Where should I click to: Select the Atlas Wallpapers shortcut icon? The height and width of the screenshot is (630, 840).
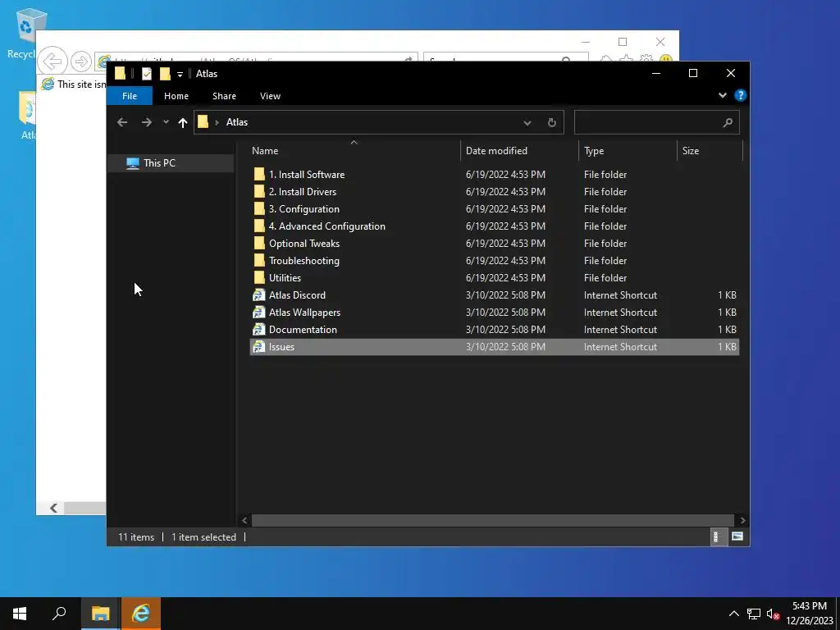coord(259,312)
